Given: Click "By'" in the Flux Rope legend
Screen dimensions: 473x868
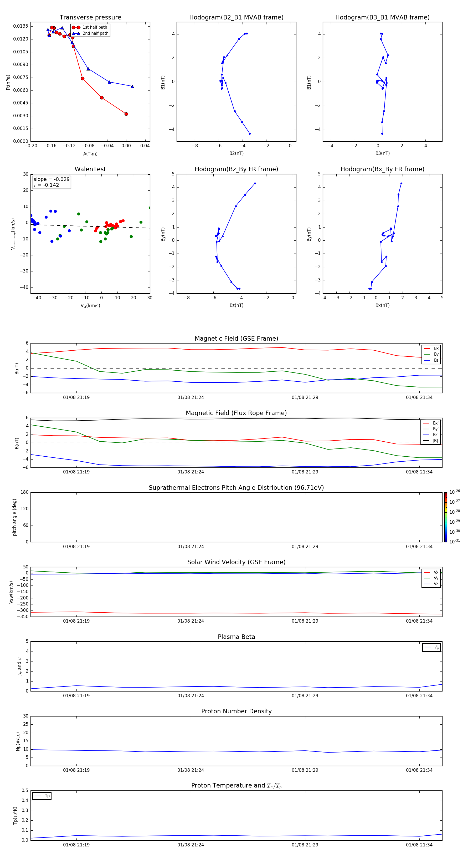Looking at the screenshot, I should click(x=436, y=429).
